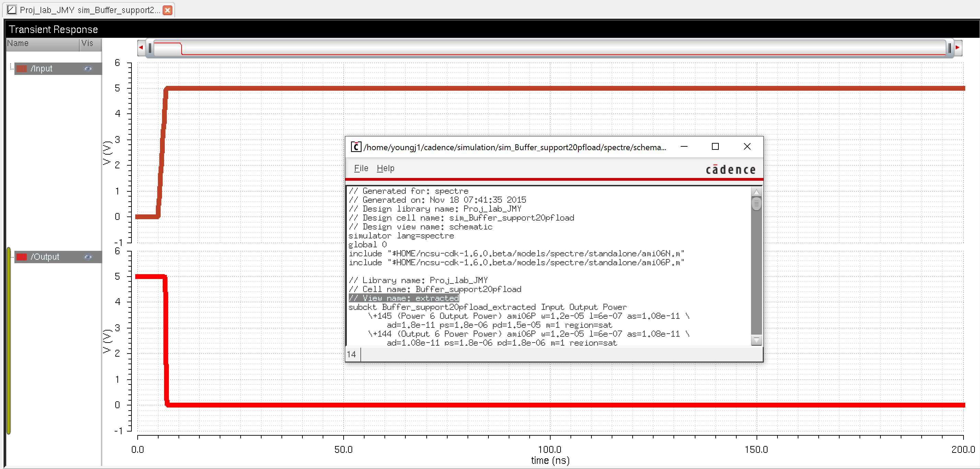Click the /Output red color swatch

pos(22,257)
